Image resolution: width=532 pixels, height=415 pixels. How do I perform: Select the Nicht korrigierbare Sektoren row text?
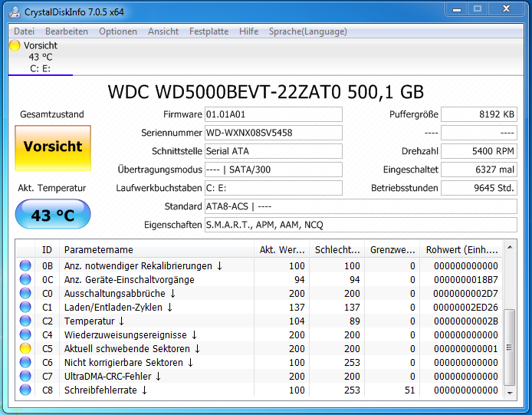click(129, 362)
